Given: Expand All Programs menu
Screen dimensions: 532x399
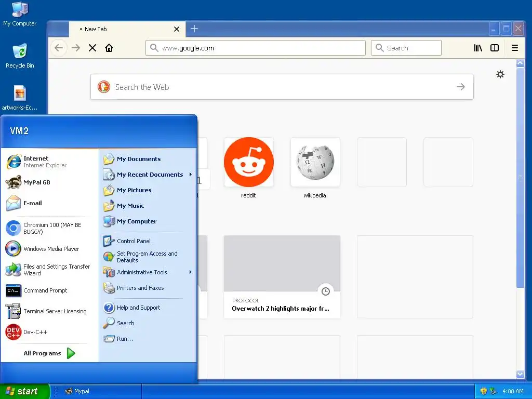Looking at the screenshot, I should (49, 353).
